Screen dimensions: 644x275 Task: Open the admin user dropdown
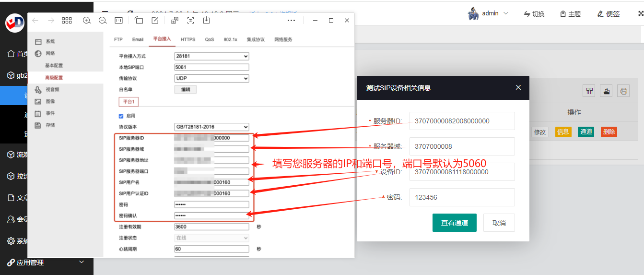pos(489,13)
